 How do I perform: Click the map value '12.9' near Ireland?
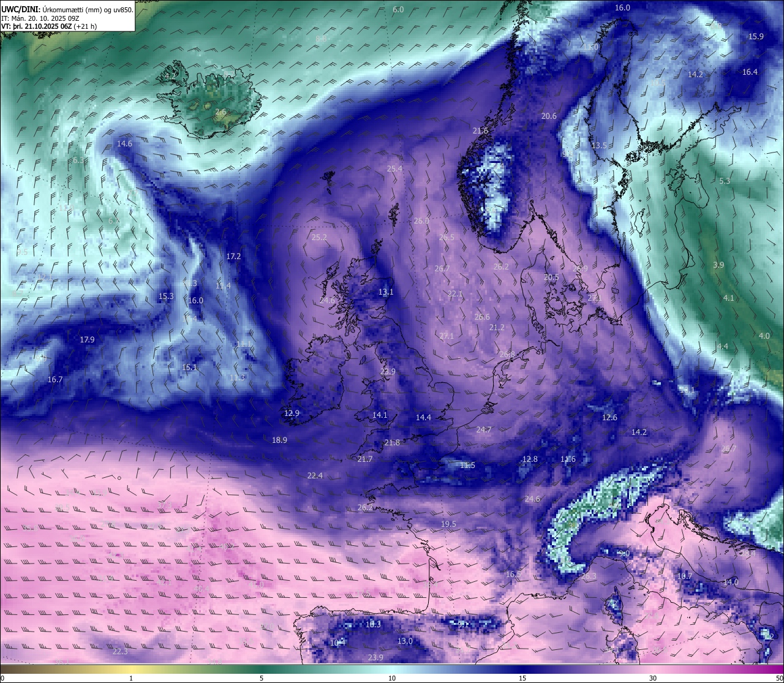[x=292, y=413]
